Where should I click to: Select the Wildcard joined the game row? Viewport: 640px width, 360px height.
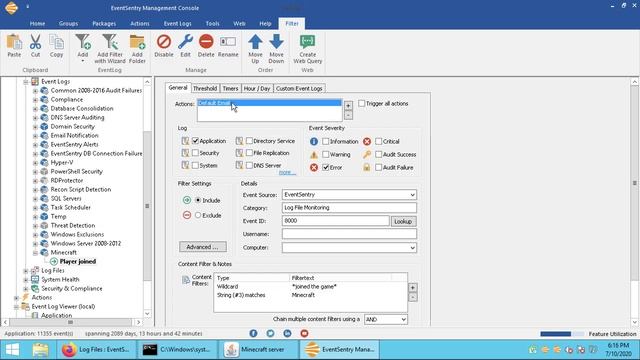tap(311, 287)
